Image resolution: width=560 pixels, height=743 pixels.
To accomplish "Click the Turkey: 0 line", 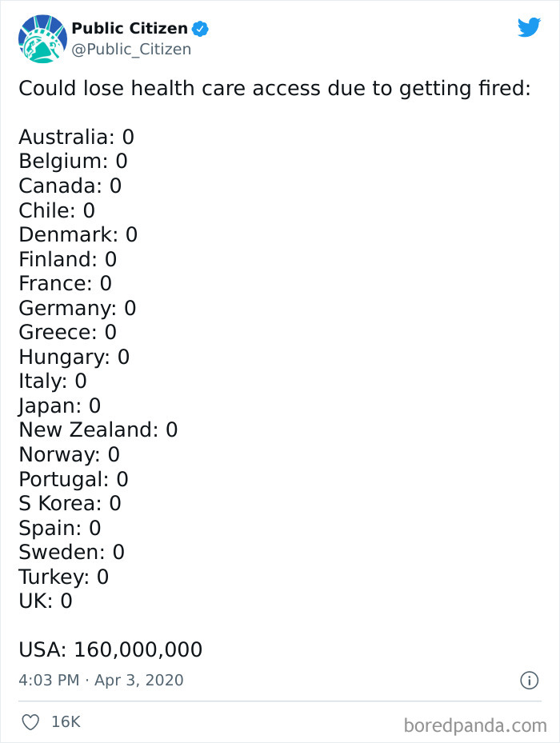I will (63, 577).
